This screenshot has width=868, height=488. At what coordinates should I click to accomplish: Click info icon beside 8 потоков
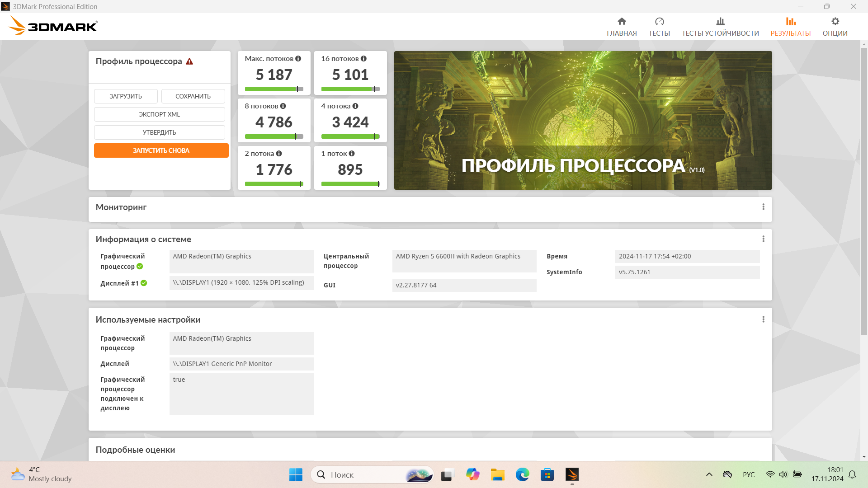[x=283, y=106]
